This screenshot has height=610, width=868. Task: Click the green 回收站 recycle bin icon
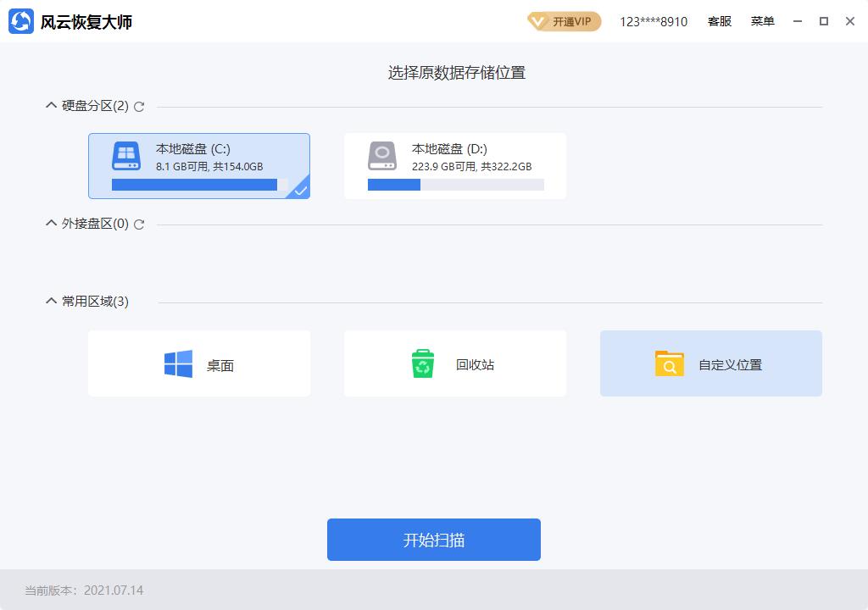422,363
